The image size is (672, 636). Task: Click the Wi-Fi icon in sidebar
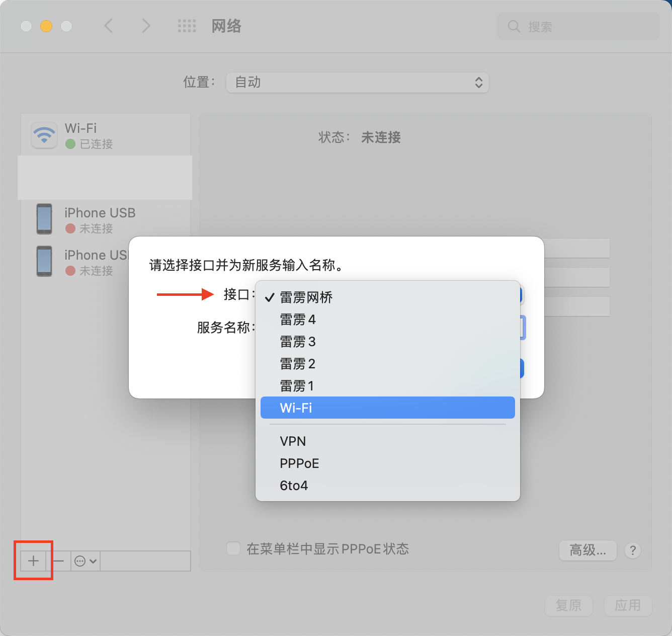point(44,135)
